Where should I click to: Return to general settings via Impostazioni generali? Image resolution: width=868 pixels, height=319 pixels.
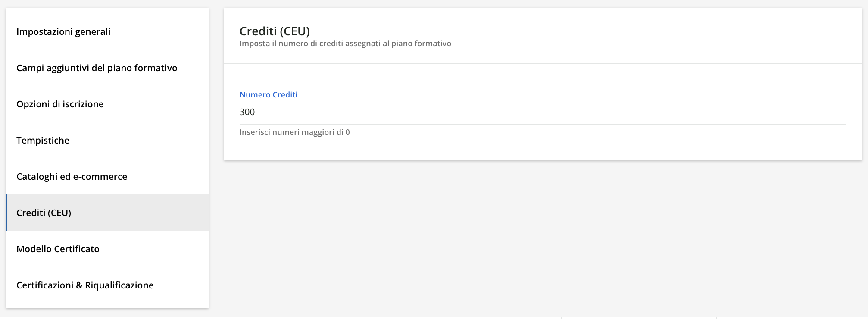(63, 31)
